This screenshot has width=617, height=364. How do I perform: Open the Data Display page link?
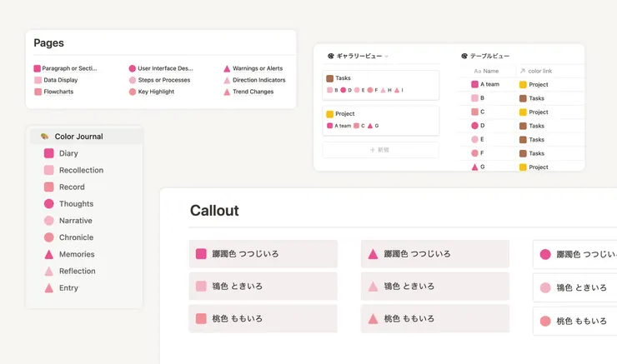61,80
